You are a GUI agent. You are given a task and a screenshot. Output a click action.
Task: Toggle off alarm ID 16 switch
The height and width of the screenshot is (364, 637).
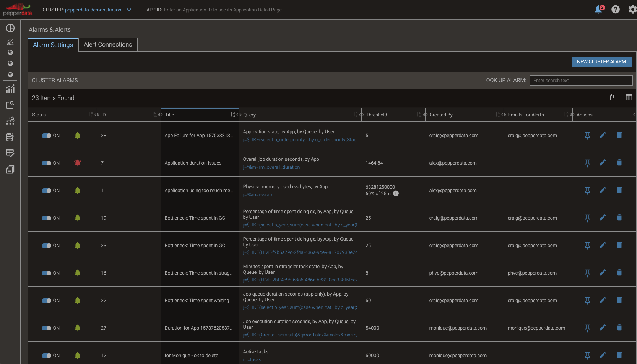click(x=47, y=273)
